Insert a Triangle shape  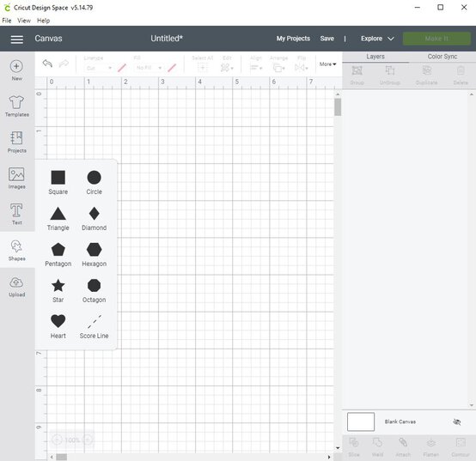click(58, 218)
